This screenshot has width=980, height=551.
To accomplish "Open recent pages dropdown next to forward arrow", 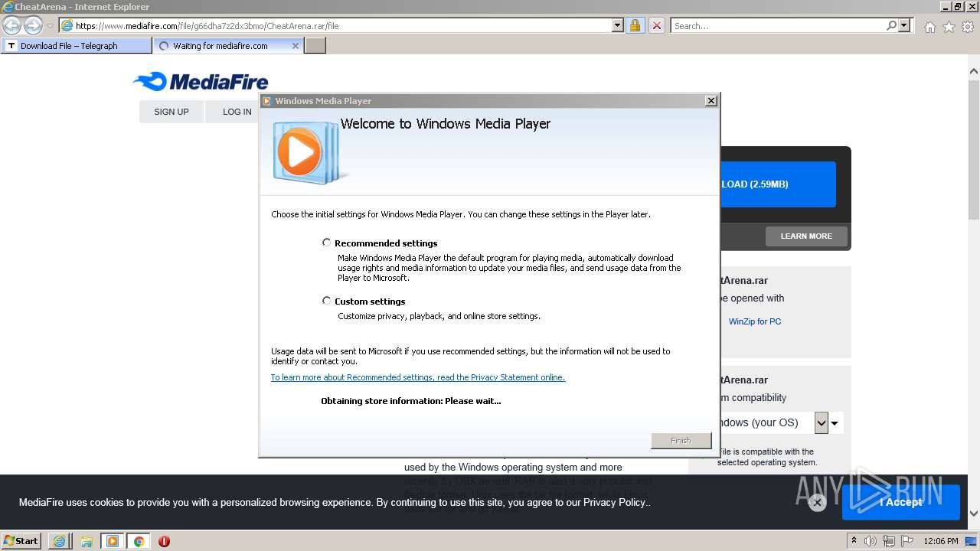I will (x=50, y=26).
